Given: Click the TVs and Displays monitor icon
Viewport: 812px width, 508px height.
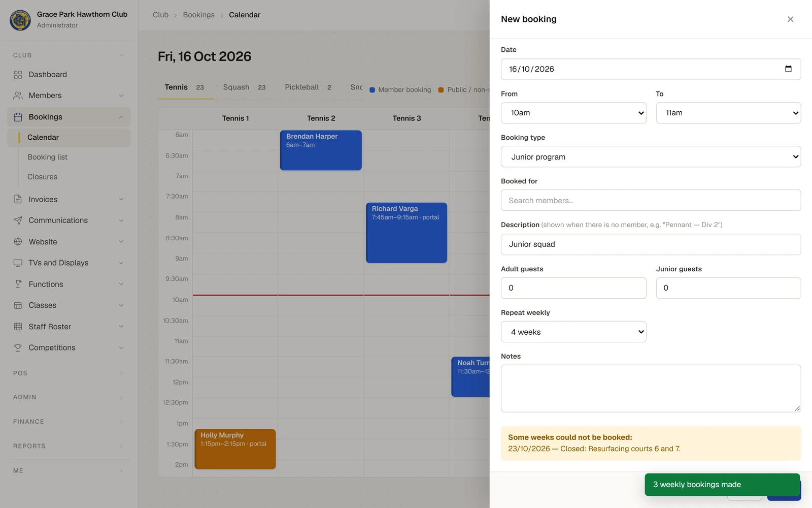Looking at the screenshot, I should coord(18,263).
